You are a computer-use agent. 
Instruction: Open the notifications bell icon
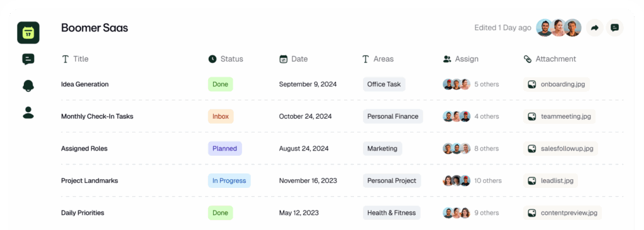[x=28, y=85]
